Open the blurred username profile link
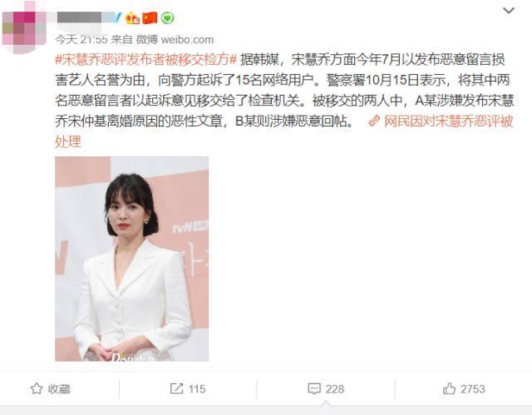 (86, 17)
